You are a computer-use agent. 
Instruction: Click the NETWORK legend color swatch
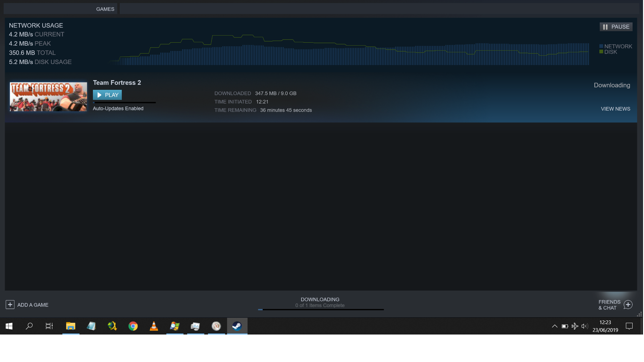[x=601, y=46]
